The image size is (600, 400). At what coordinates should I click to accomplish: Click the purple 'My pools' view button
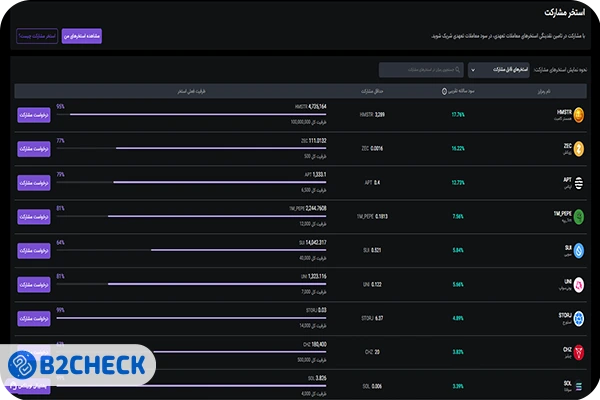82,36
